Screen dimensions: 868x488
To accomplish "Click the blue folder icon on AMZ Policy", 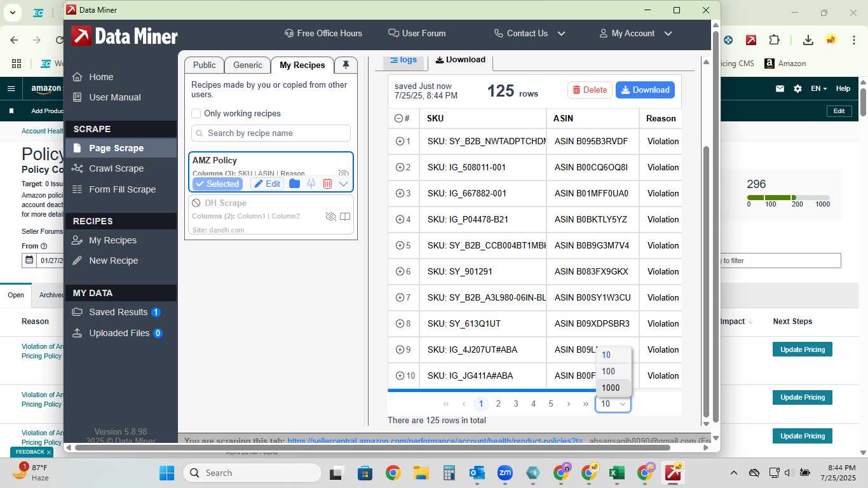I will coord(294,184).
